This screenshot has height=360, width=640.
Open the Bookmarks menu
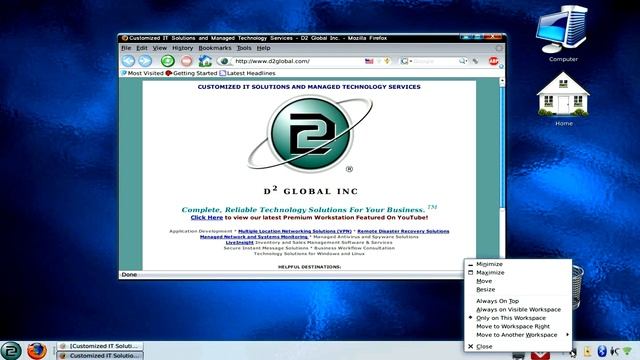click(x=215, y=48)
